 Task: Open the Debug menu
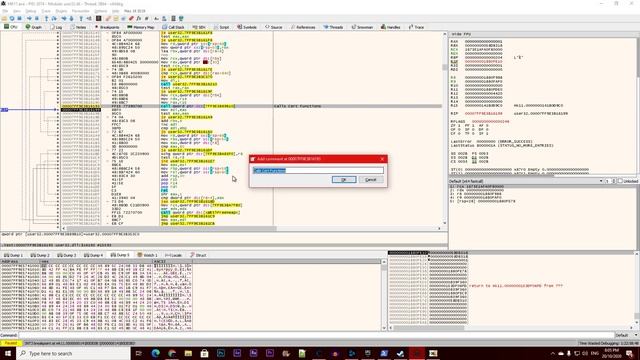(x=31, y=11)
